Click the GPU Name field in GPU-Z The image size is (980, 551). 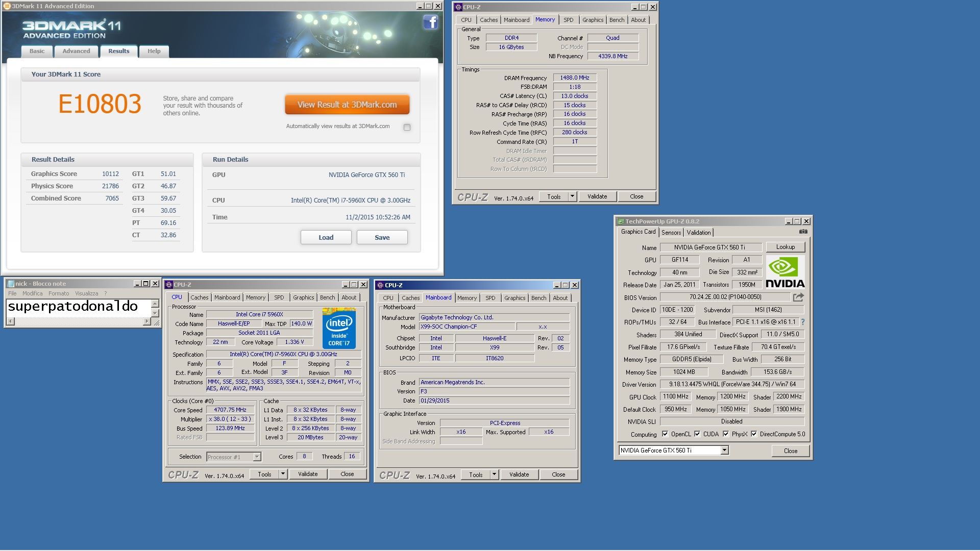[x=710, y=247]
